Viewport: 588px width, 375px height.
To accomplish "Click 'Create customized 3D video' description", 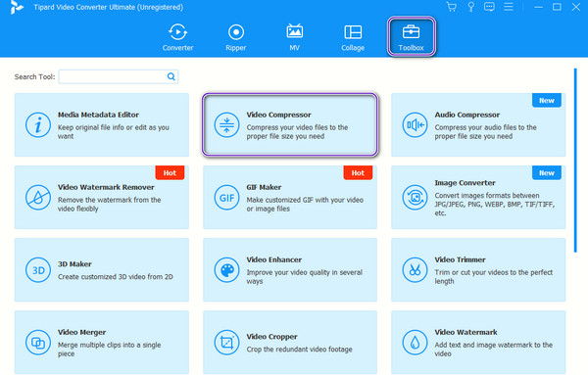I will [115, 277].
